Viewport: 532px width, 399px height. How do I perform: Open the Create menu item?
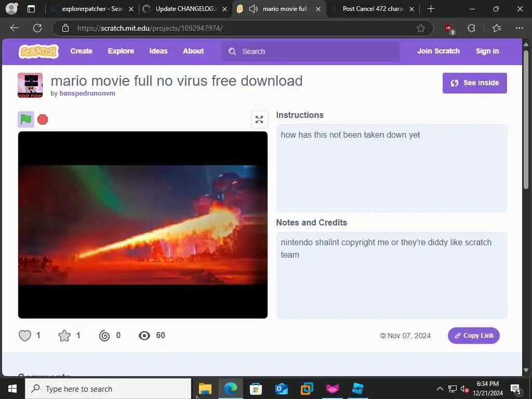(x=82, y=51)
